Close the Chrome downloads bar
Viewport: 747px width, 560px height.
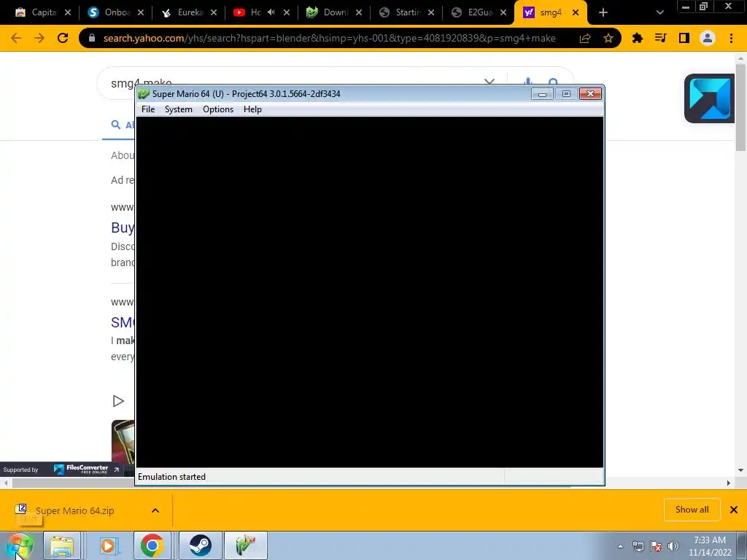(734, 510)
